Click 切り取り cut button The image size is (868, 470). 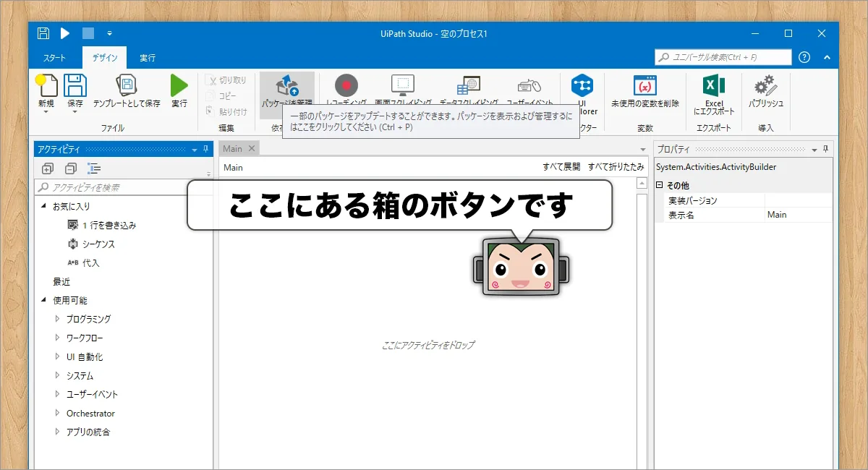(x=226, y=80)
